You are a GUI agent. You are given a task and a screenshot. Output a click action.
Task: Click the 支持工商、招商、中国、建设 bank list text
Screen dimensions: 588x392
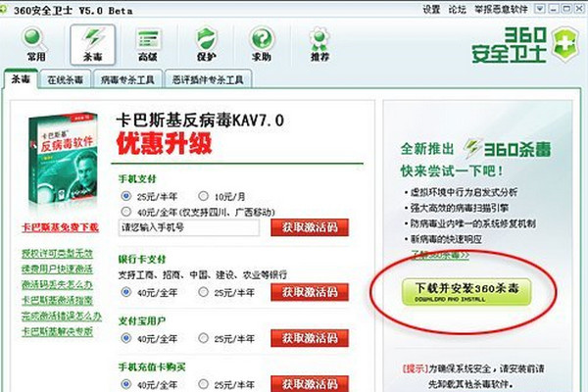point(203,274)
